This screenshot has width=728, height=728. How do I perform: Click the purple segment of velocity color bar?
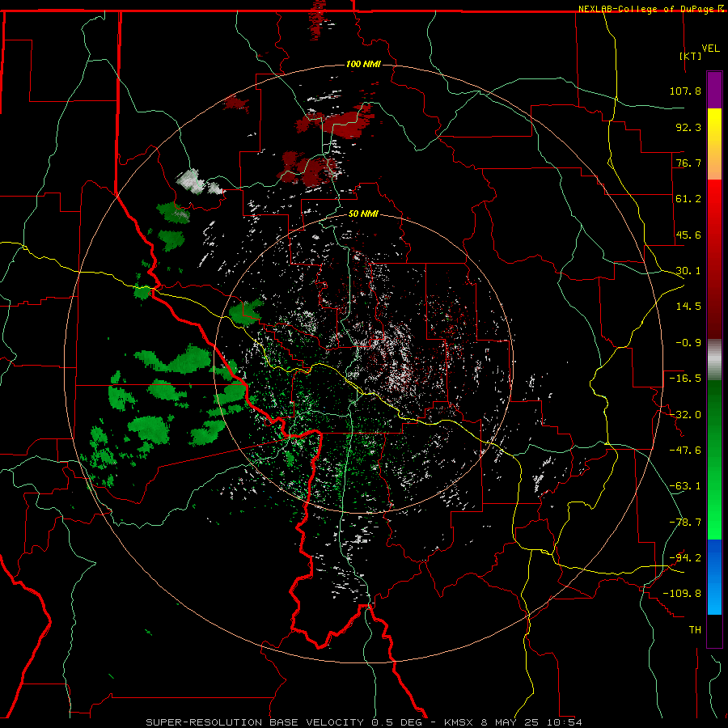714,90
